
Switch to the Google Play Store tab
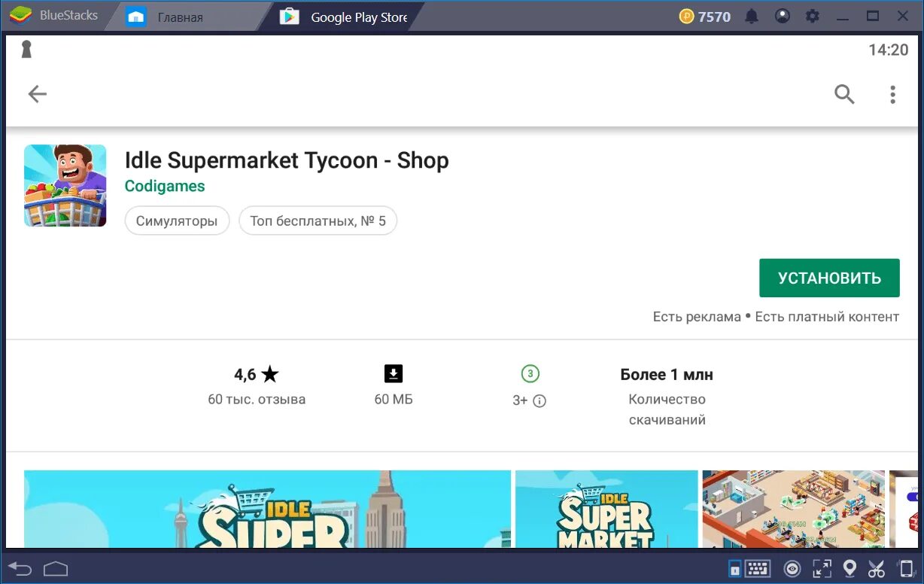tap(343, 17)
